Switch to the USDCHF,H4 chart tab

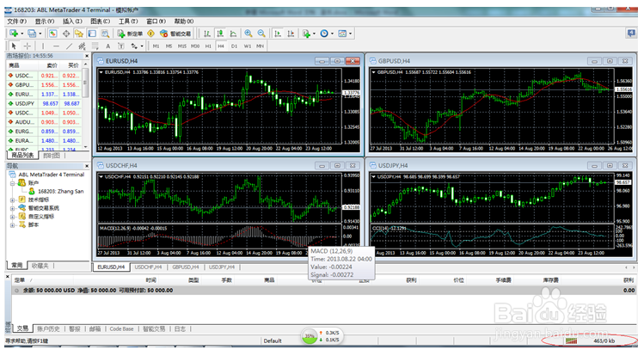pos(148,267)
